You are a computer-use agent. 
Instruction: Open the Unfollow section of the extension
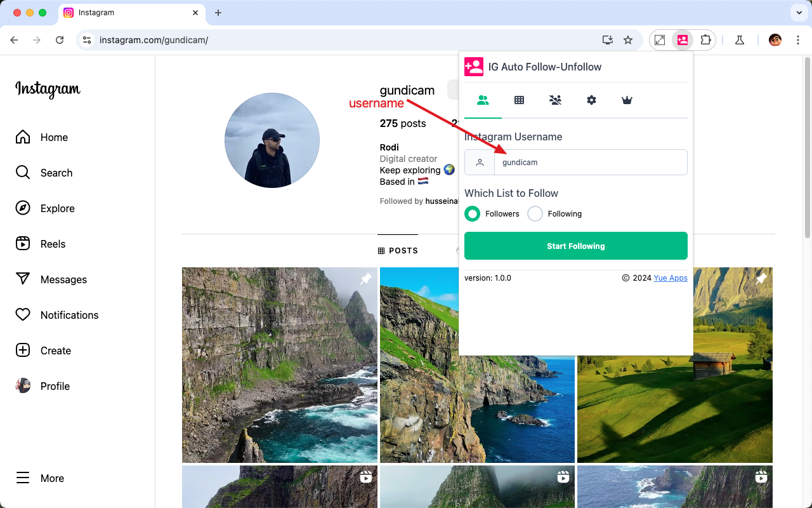point(555,100)
